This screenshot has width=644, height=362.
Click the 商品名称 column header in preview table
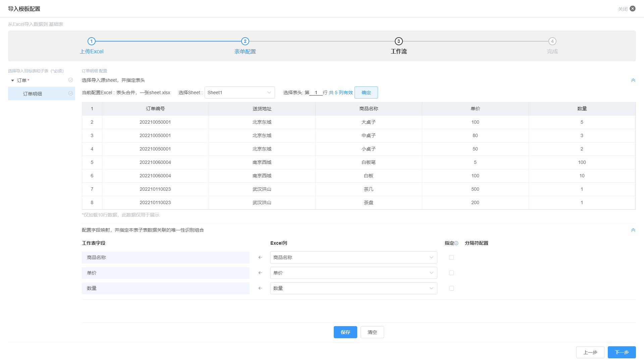pos(369,109)
